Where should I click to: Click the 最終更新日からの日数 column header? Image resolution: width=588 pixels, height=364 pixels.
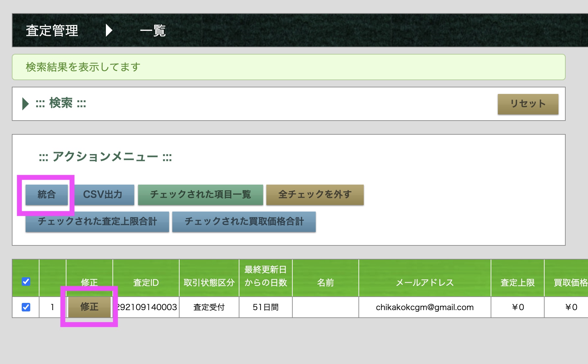coord(265,276)
